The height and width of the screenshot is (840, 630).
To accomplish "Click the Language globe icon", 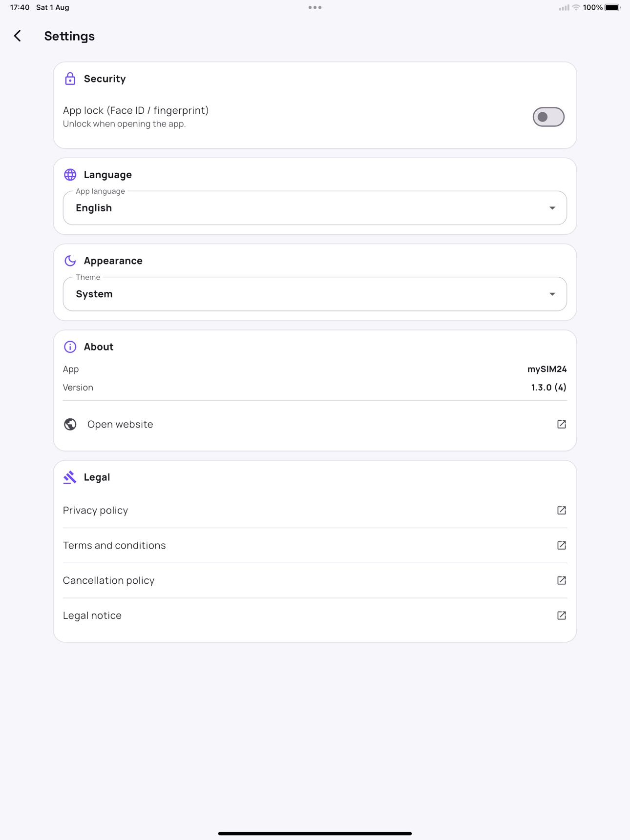I will click(70, 175).
